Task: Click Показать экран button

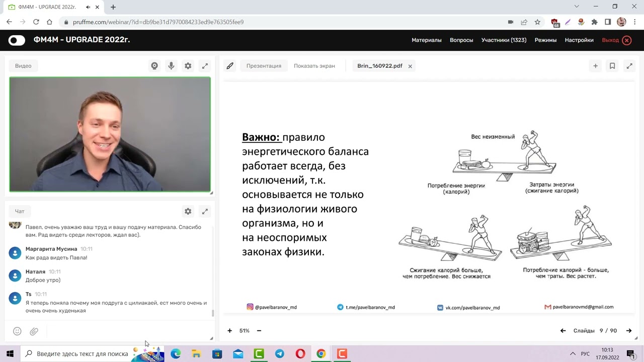Action: 314,65
